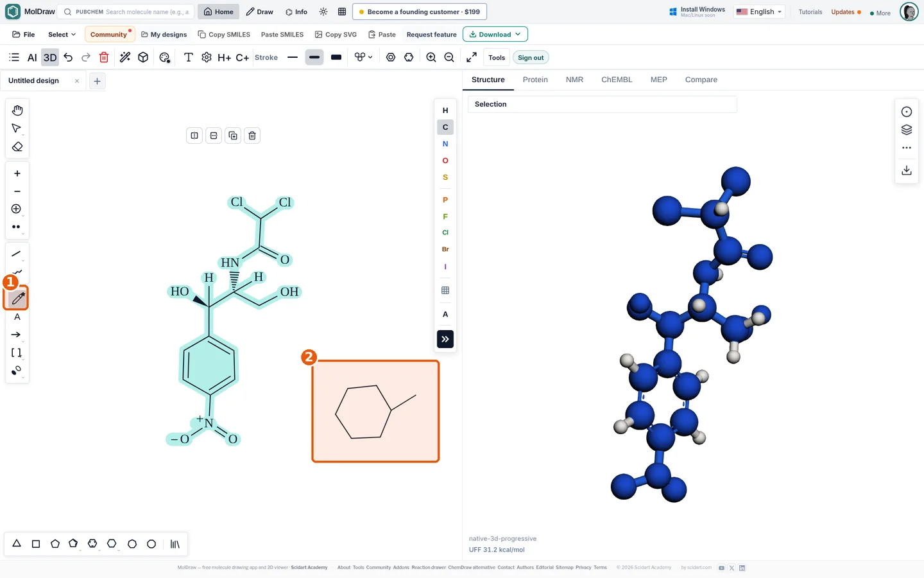924x578 pixels.
Task: Select the text label A tool
Action: pos(17,317)
